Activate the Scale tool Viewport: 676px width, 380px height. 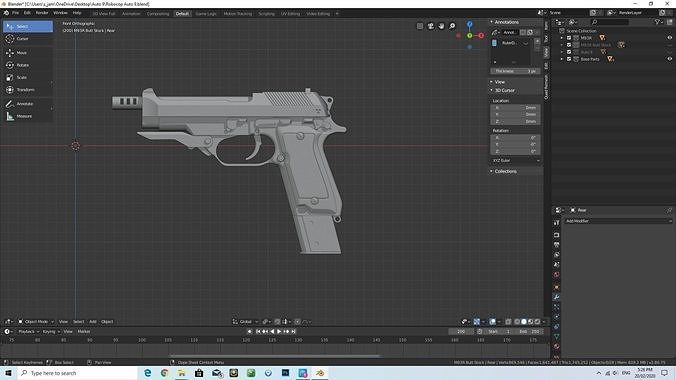(x=28, y=78)
